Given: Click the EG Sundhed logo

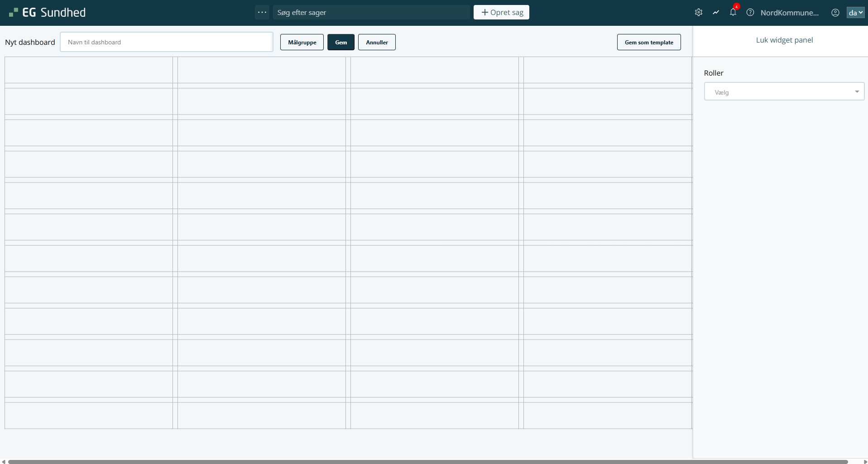Looking at the screenshot, I should click(47, 13).
